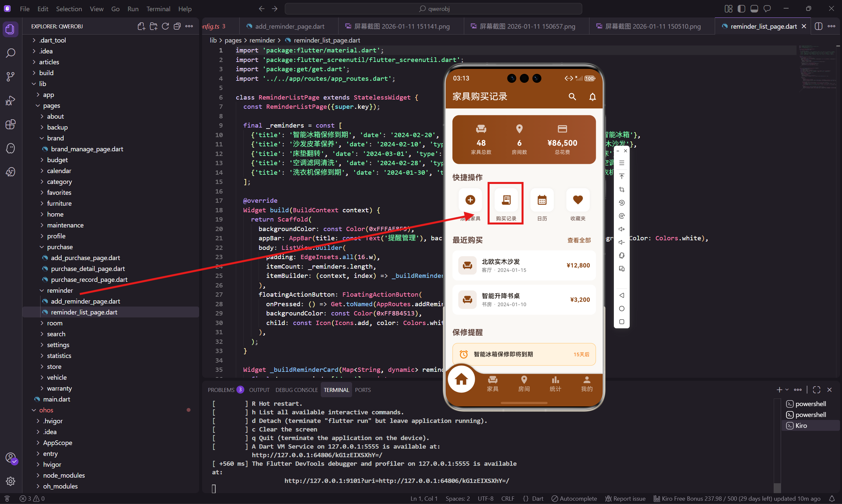842x504 pixels.
Task: Open the Terminal menu
Action: pos(158,9)
